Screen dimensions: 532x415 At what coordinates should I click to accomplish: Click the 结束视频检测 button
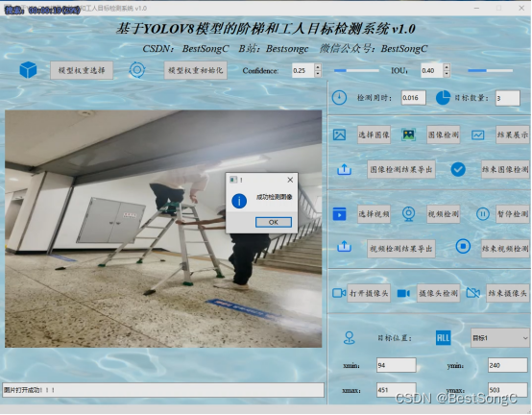click(505, 249)
